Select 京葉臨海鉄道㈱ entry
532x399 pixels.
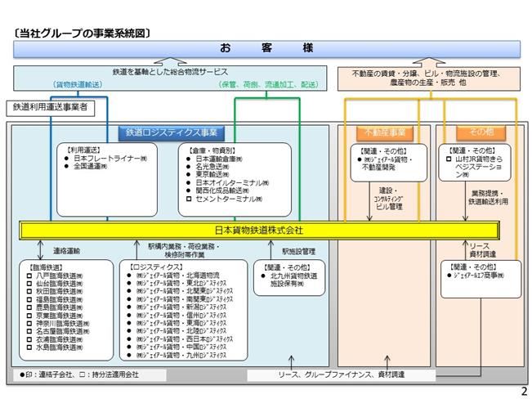tap(55, 316)
